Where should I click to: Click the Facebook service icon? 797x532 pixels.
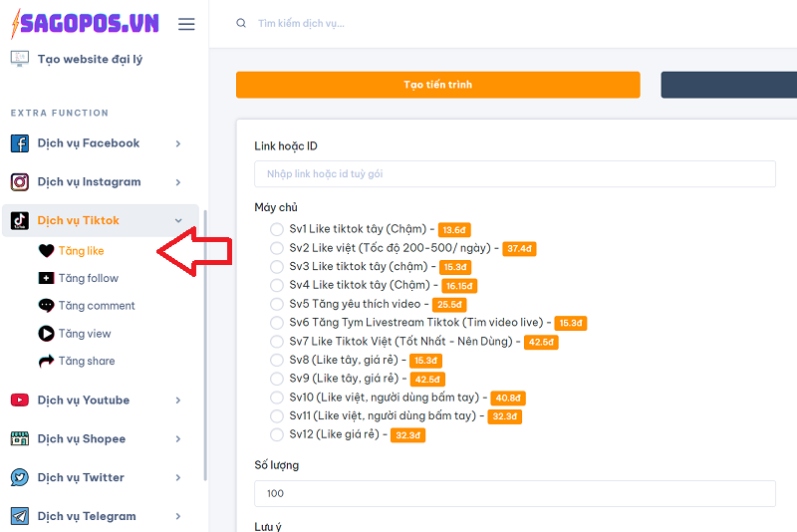click(20, 143)
